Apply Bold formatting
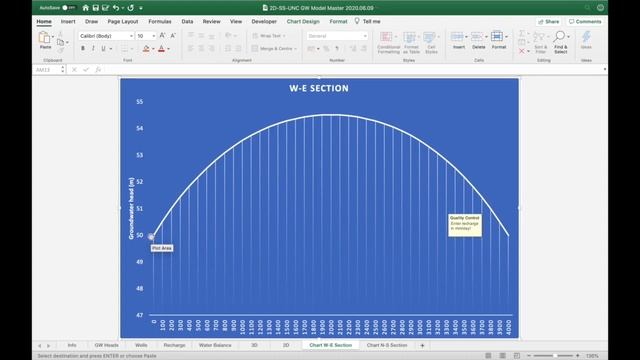This screenshot has width=640, height=360. (x=83, y=49)
